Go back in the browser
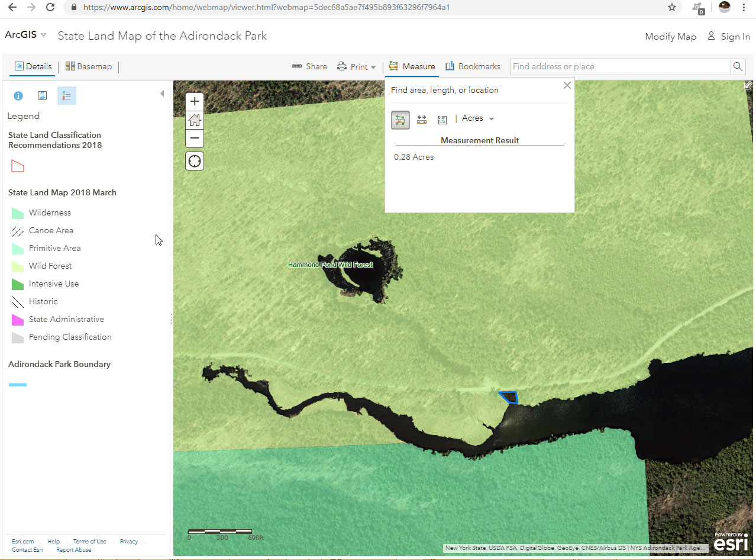This screenshot has width=756, height=560. click(12, 8)
